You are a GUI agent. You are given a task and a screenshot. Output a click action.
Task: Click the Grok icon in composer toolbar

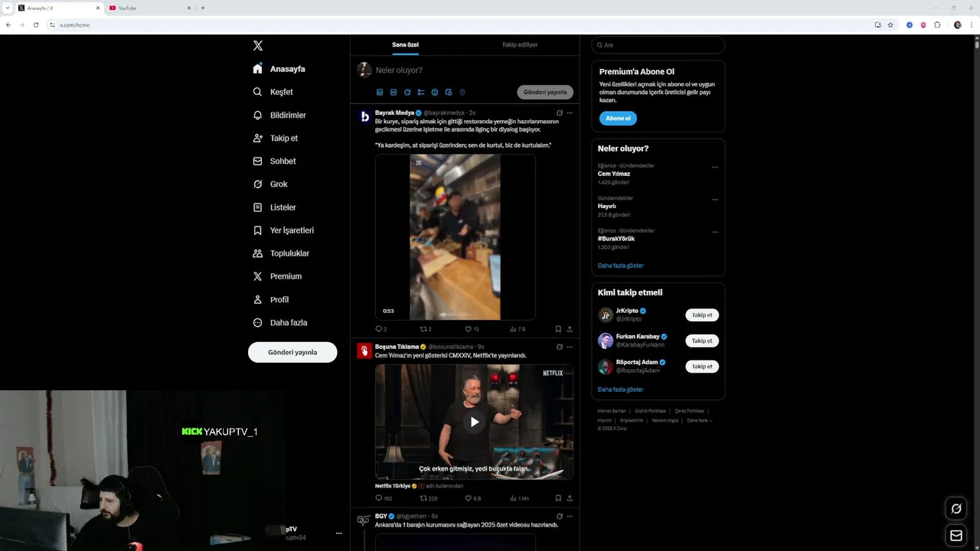click(x=407, y=92)
